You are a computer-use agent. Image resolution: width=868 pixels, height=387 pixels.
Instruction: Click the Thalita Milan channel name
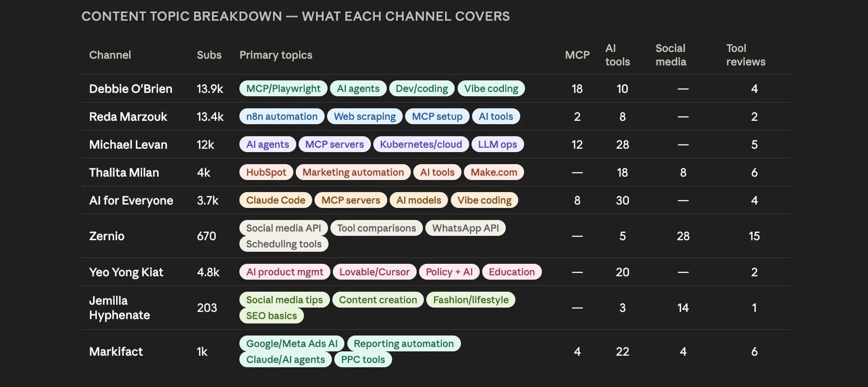coord(124,172)
